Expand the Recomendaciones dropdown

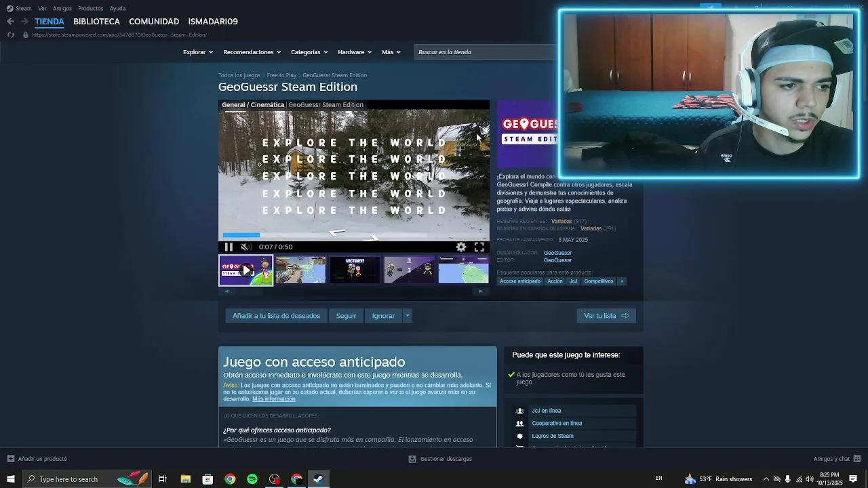[252, 52]
